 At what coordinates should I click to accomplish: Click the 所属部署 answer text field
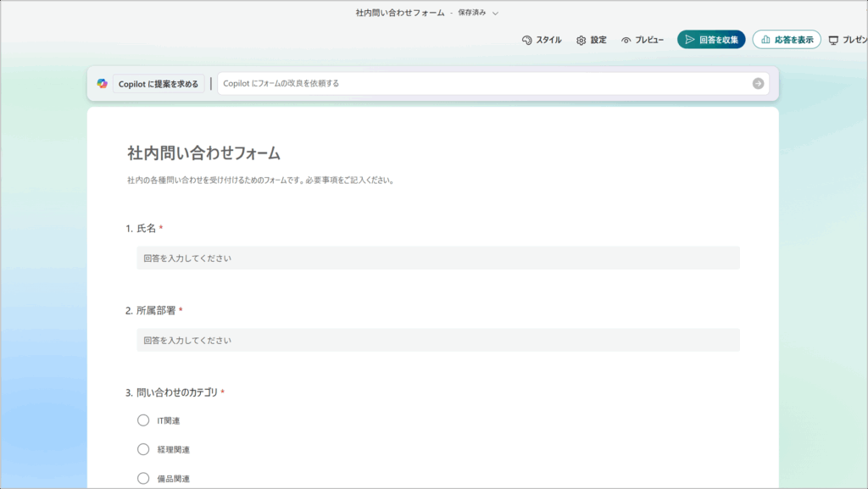pyautogui.click(x=437, y=340)
